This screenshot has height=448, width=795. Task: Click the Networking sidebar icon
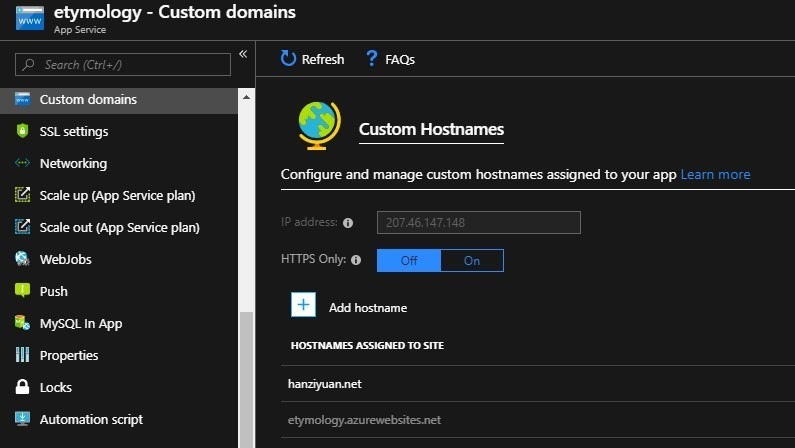[x=22, y=163]
